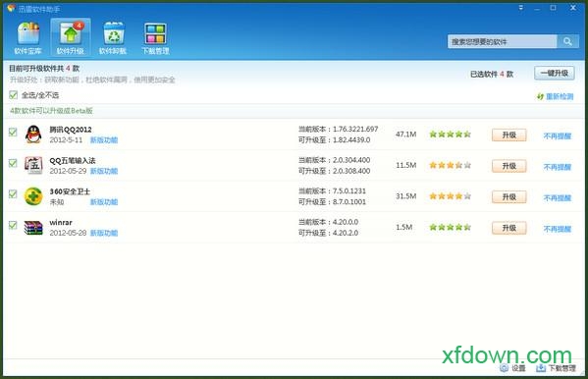
Task: Click the star rating of 腾讯QQ2012
Action: (x=450, y=134)
